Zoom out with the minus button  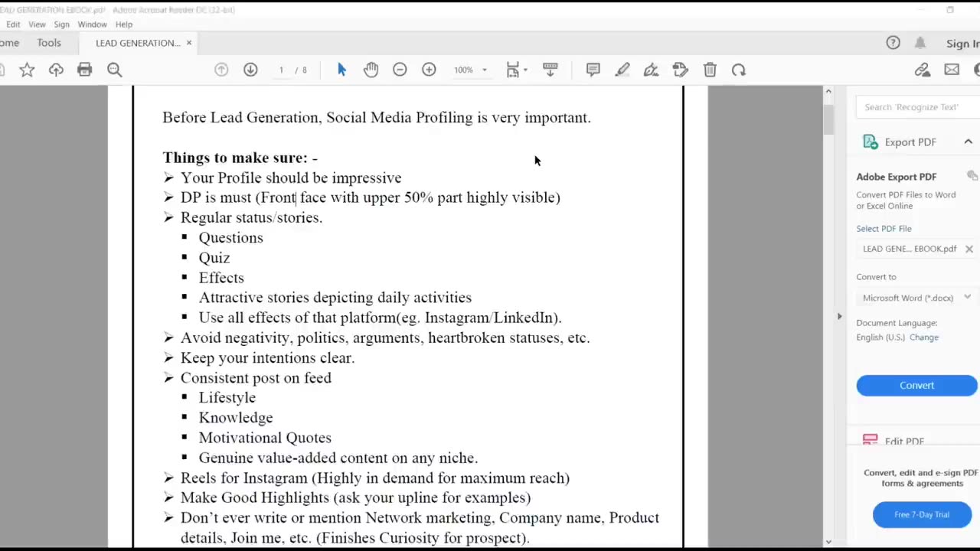click(x=400, y=70)
